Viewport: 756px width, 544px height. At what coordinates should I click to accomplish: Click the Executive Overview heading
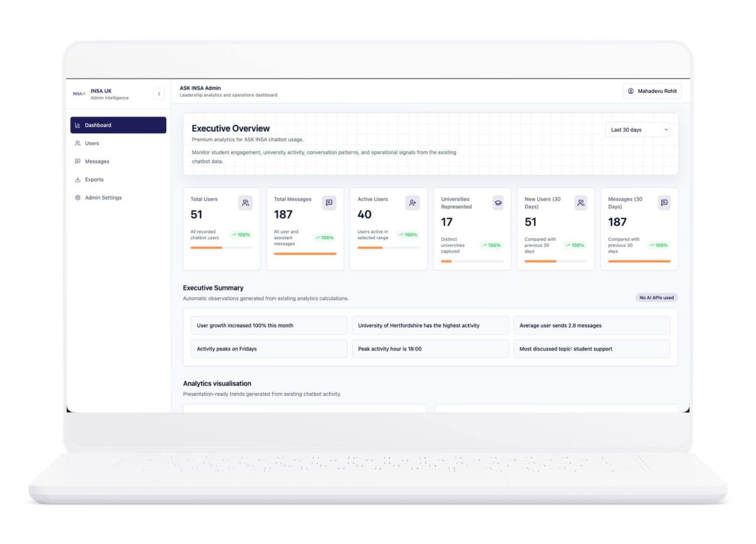click(231, 128)
